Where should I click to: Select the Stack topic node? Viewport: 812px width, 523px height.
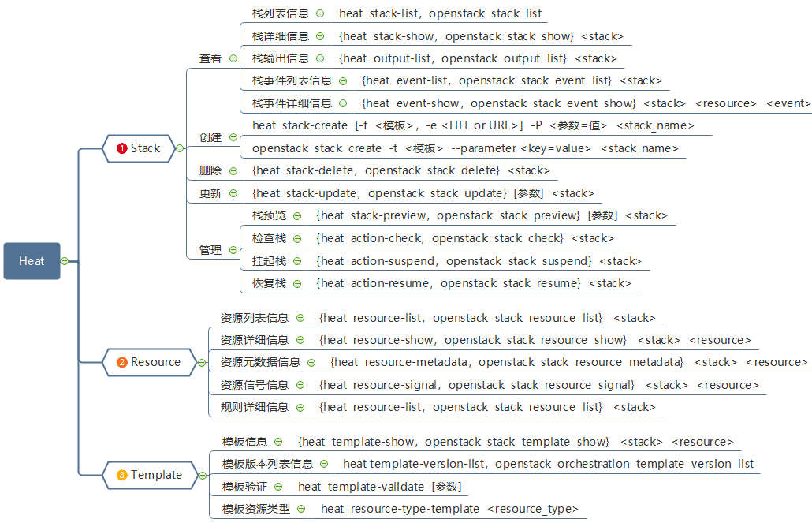pos(139,148)
